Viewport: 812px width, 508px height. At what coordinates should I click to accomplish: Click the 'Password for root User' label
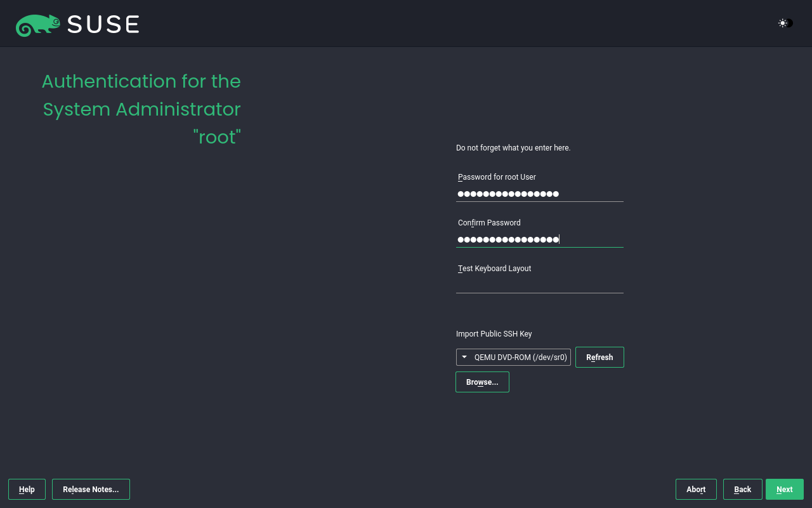click(497, 177)
